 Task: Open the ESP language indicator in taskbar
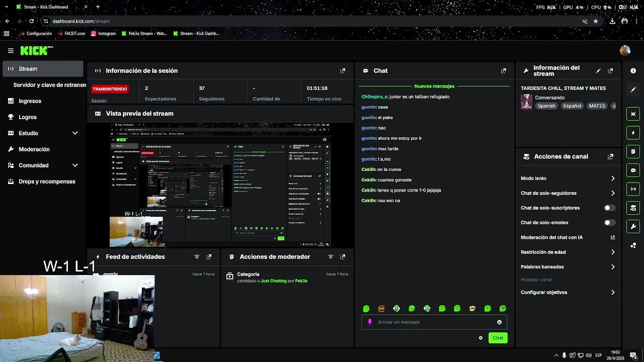pos(599,355)
